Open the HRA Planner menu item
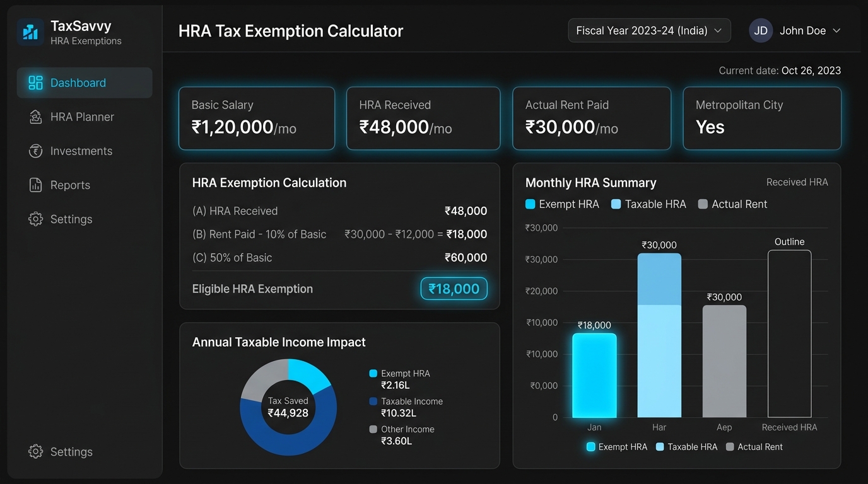This screenshot has height=484, width=868. pos(85,117)
